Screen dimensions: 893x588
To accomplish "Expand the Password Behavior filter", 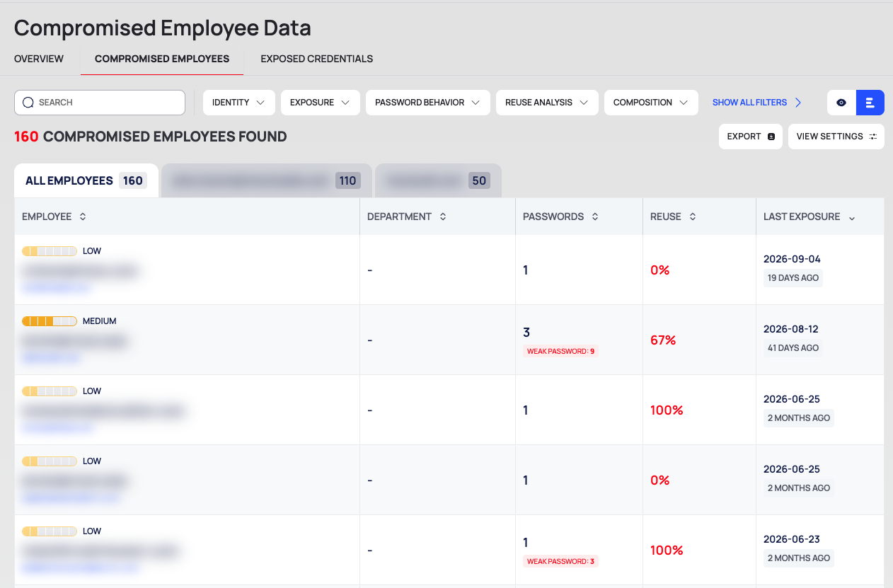I will point(427,103).
